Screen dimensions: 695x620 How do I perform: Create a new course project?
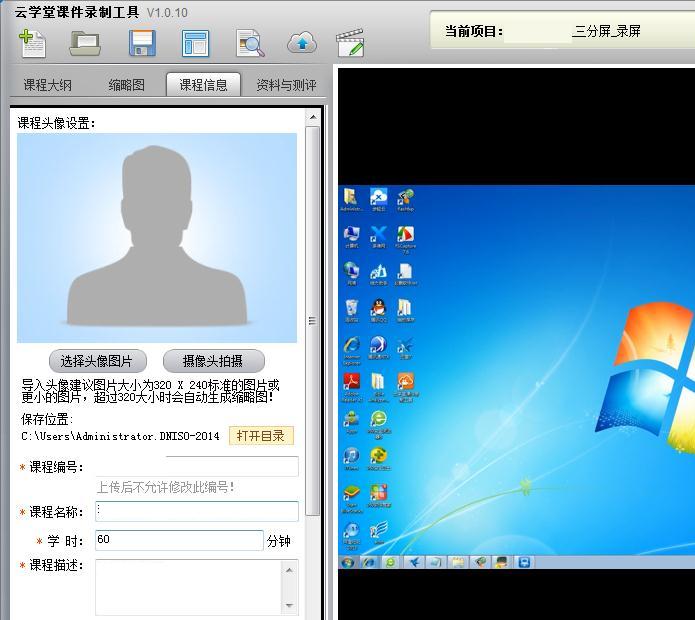33,43
